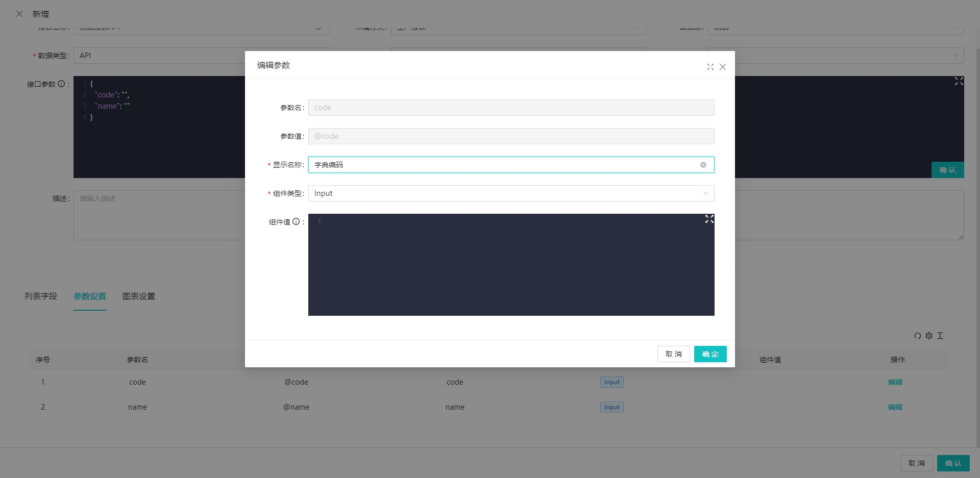Click the 组件值 column header

pos(770,360)
